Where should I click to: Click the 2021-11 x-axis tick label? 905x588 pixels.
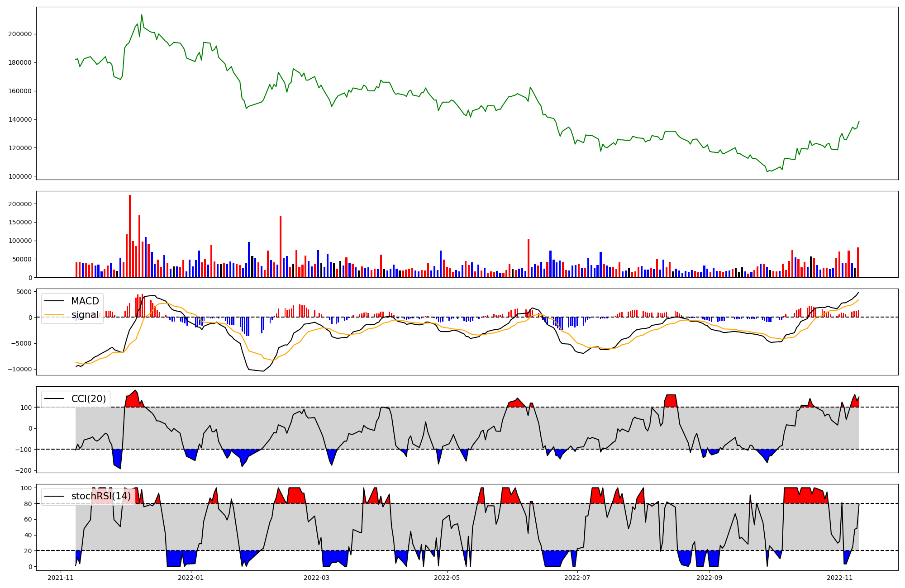61,578
